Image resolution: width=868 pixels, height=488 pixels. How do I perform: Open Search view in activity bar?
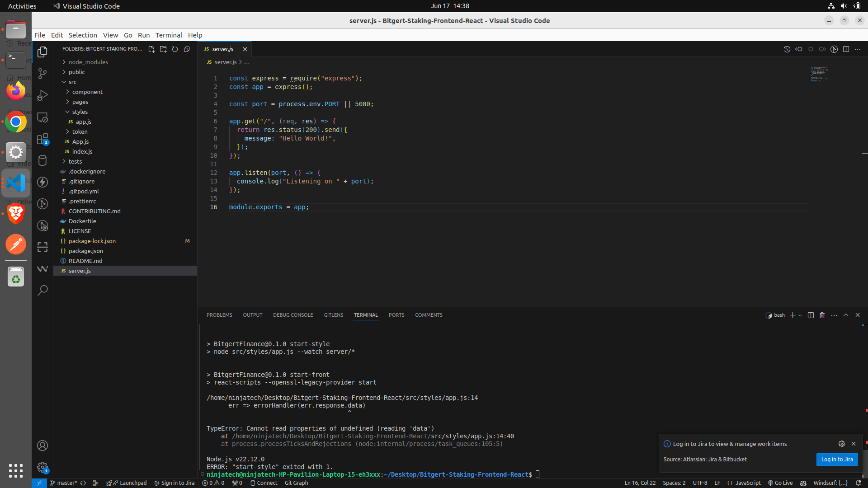click(x=42, y=290)
